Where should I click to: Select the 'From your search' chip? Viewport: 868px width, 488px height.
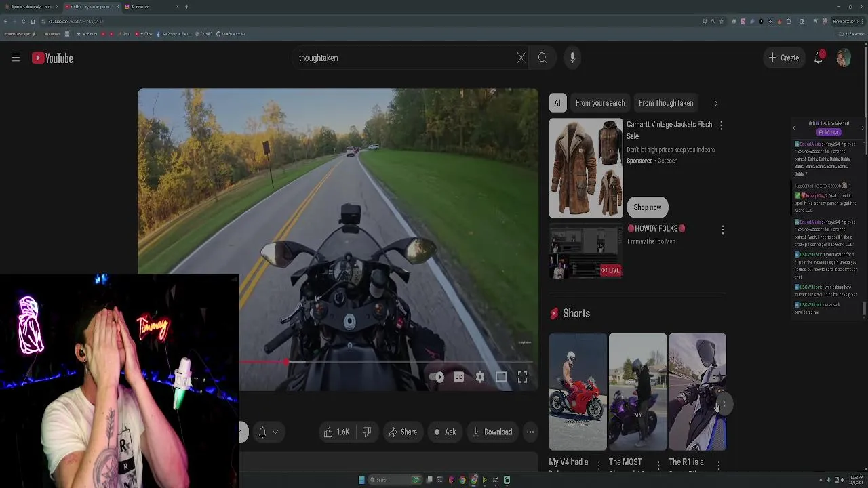600,103
